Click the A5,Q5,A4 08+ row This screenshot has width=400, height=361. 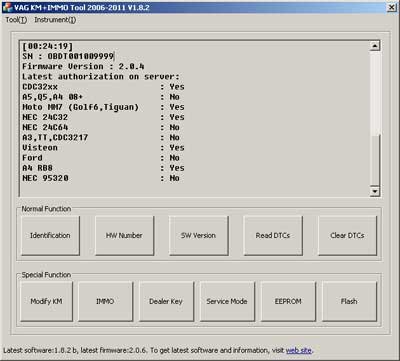click(x=101, y=97)
